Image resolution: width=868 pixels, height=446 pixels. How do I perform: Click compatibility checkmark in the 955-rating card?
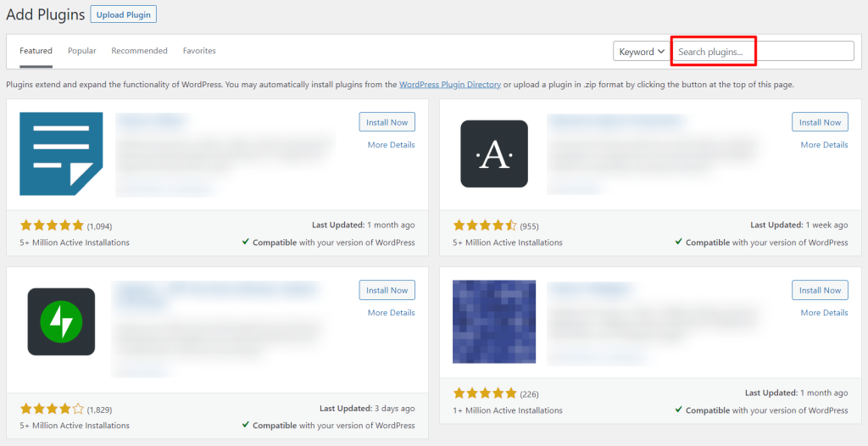[x=678, y=243]
